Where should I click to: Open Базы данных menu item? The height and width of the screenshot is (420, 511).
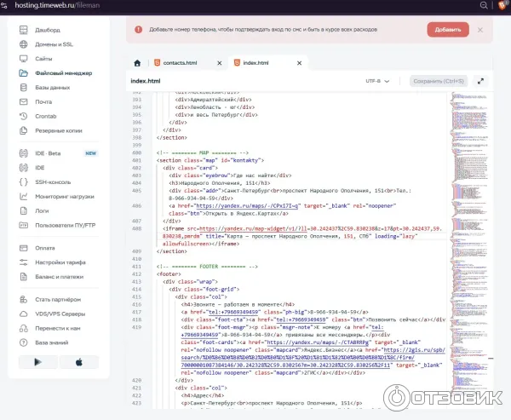tap(53, 88)
